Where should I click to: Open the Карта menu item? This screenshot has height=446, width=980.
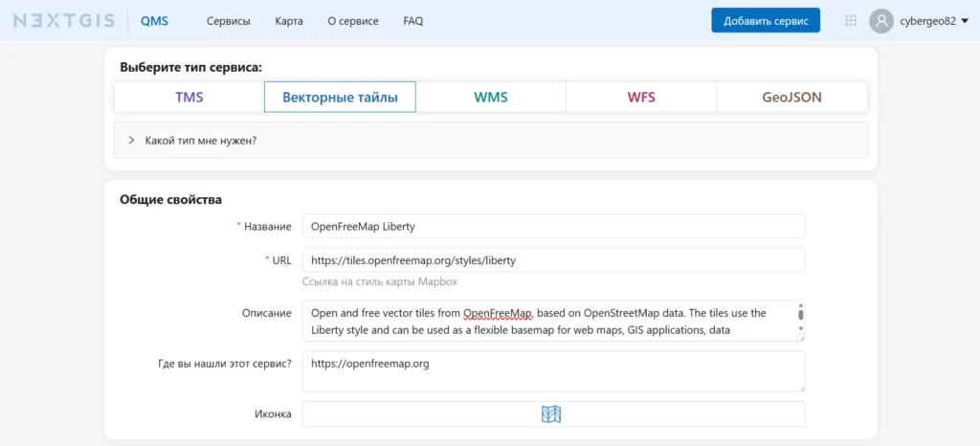tap(289, 21)
